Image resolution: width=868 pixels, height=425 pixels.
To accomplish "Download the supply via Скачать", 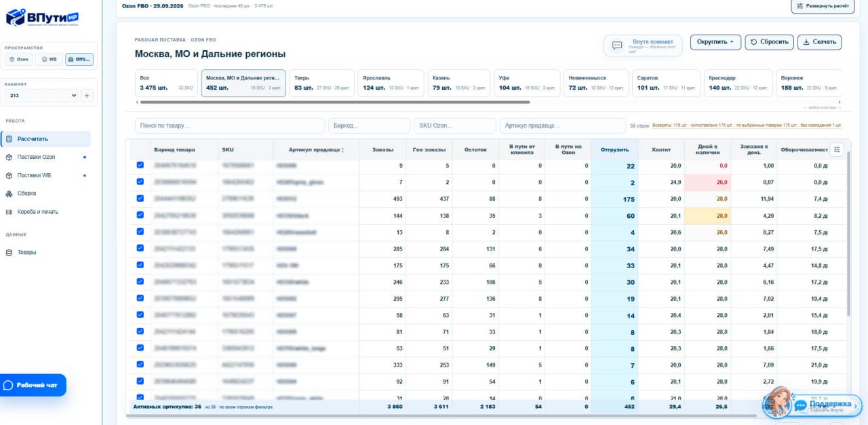I will 819,42.
